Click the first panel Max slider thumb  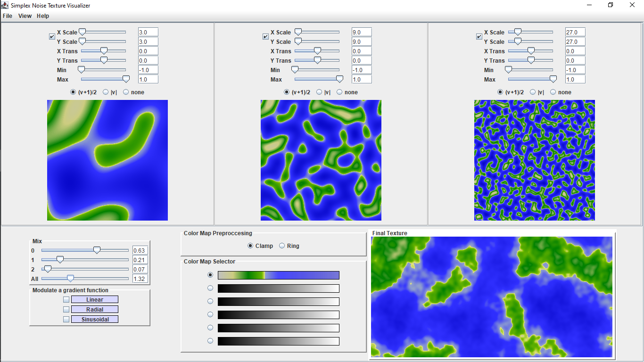126,79
